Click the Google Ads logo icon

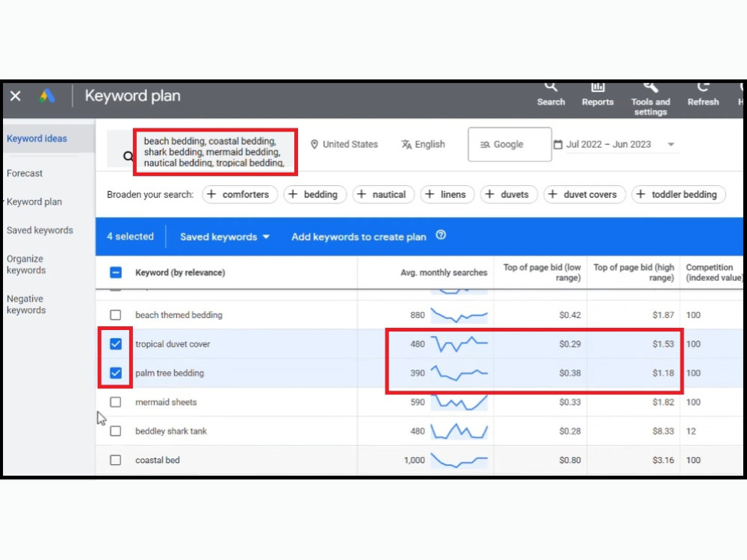click(x=47, y=96)
